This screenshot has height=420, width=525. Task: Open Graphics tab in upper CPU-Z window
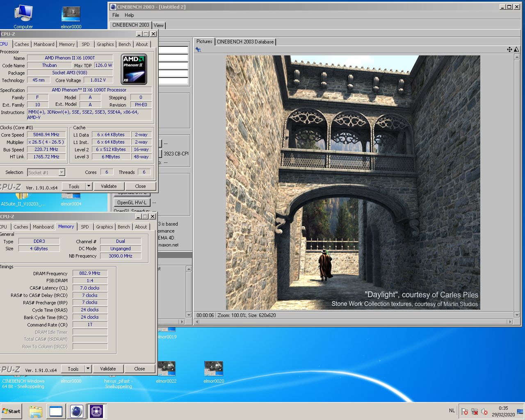click(105, 44)
